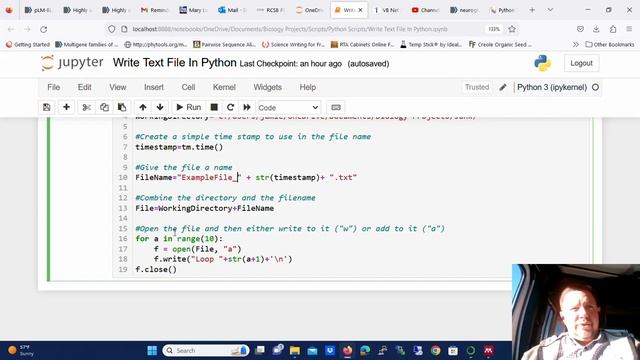Image resolution: width=640 pixels, height=360 pixels.
Task: Save the notebook with the save and checkpoint icon
Action: coord(47,107)
